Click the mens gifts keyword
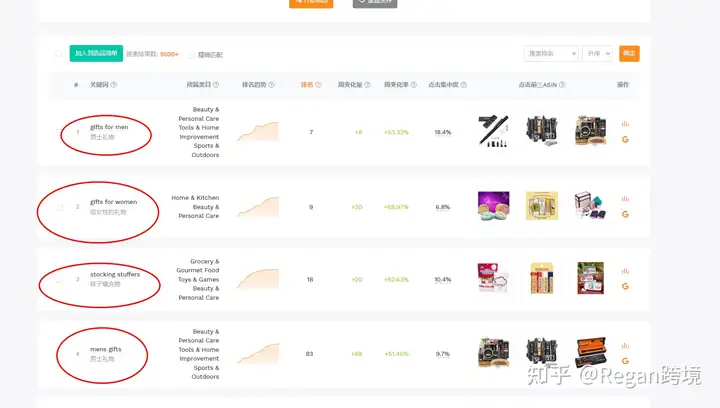Screen dimensions: 720x408 click(106, 349)
